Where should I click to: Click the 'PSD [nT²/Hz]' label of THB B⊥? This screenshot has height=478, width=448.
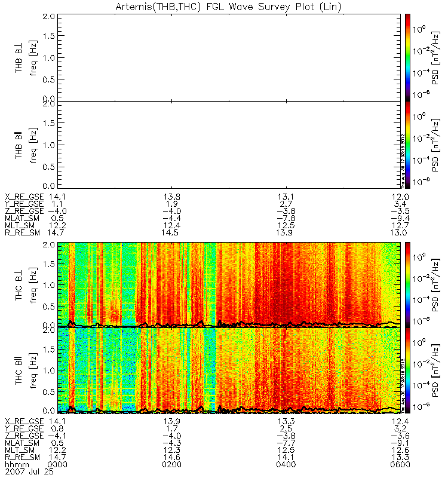point(436,57)
